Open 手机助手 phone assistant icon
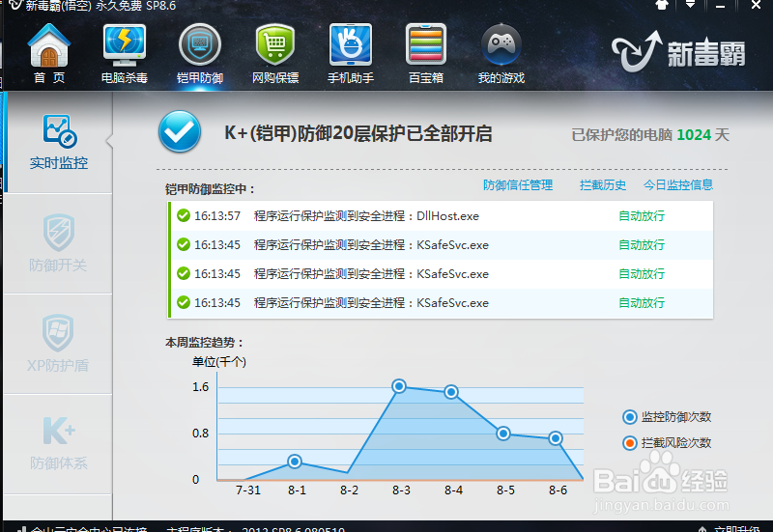 click(x=351, y=44)
